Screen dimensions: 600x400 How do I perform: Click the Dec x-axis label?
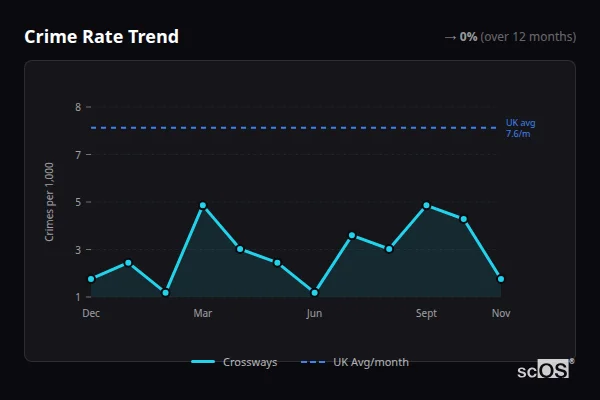[91, 313]
